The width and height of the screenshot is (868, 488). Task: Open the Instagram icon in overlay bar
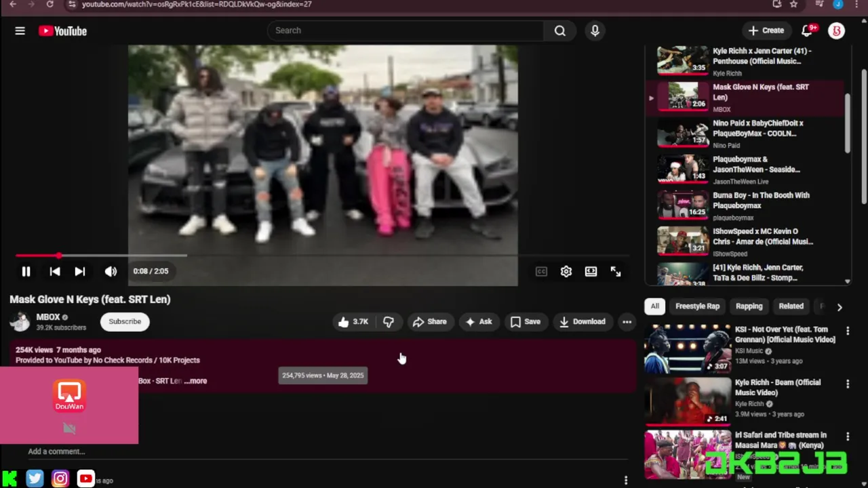60,479
